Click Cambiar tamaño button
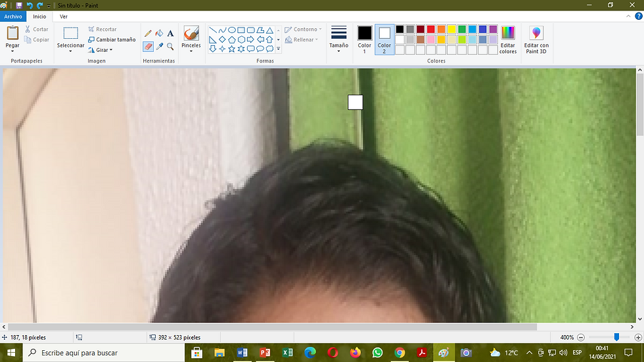Screen dimensions: 644x362 (112, 40)
